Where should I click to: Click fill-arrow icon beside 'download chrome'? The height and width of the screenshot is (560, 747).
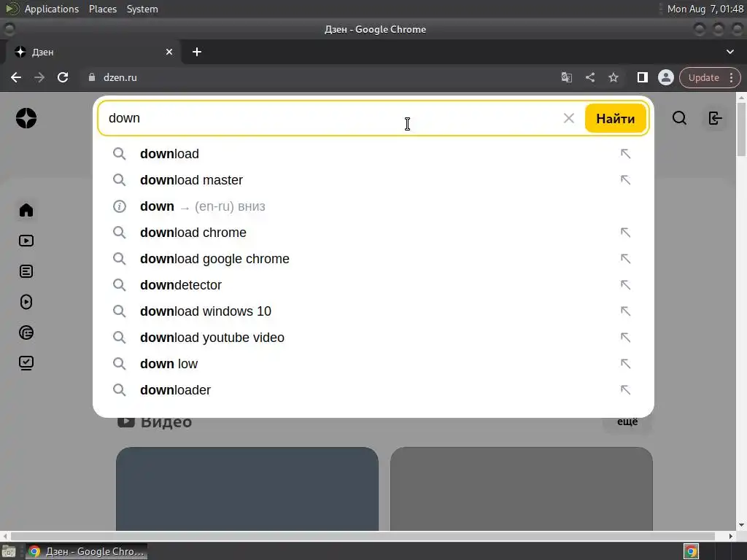[x=625, y=233]
